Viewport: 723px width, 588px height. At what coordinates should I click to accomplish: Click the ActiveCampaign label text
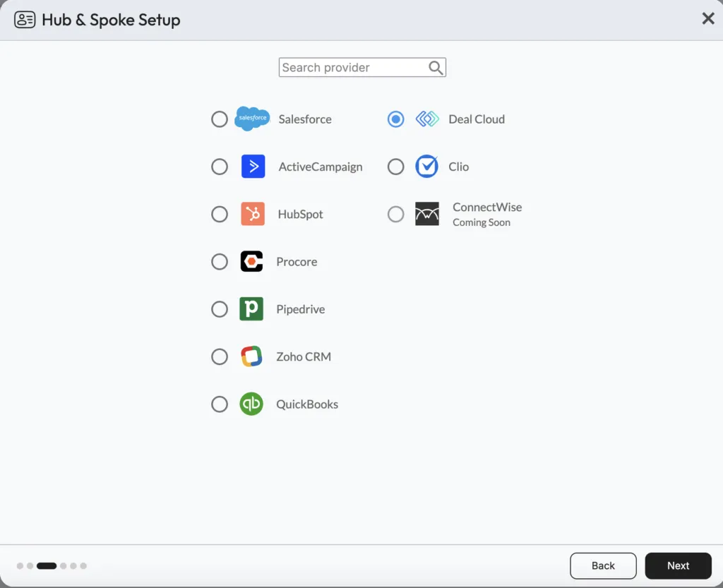point(321,167)
